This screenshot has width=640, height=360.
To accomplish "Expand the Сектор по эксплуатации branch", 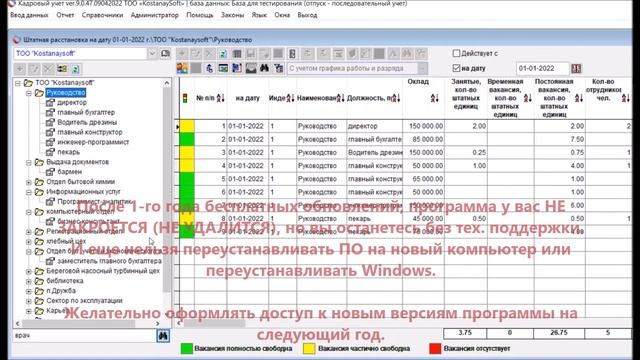I will [x=29, y=301].
